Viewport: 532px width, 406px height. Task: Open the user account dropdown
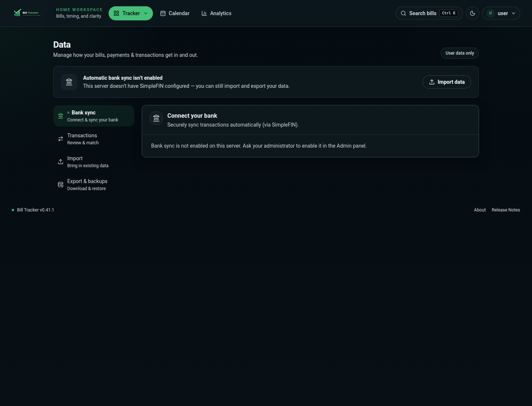[x=501, y=13]
